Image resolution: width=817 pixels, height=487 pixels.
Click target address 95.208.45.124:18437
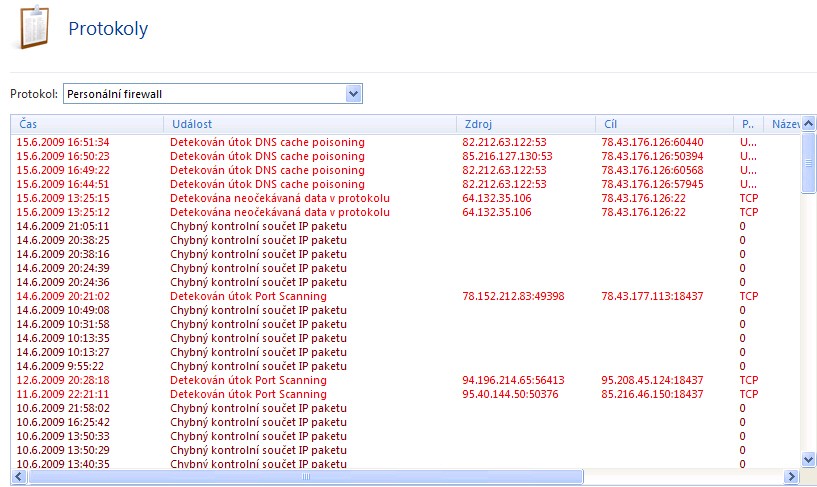click(x=652, y=380)
